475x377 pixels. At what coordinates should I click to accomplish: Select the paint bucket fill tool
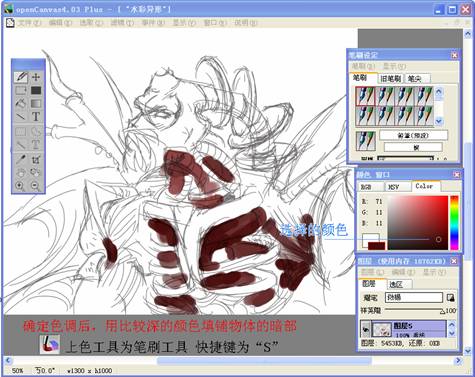21,103
